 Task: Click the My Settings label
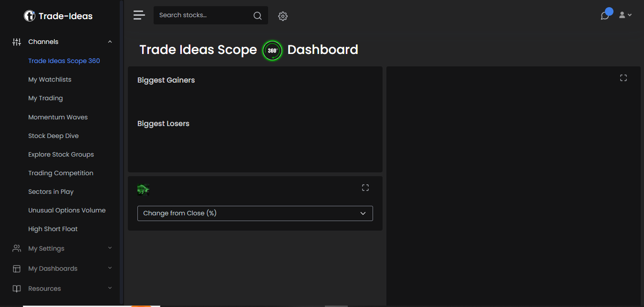pyautogui.click(x=46, y=248)
